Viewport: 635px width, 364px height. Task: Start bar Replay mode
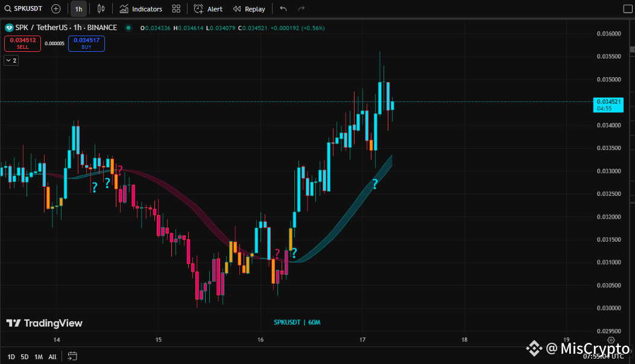pyautogui.click(x=249, y=8)
